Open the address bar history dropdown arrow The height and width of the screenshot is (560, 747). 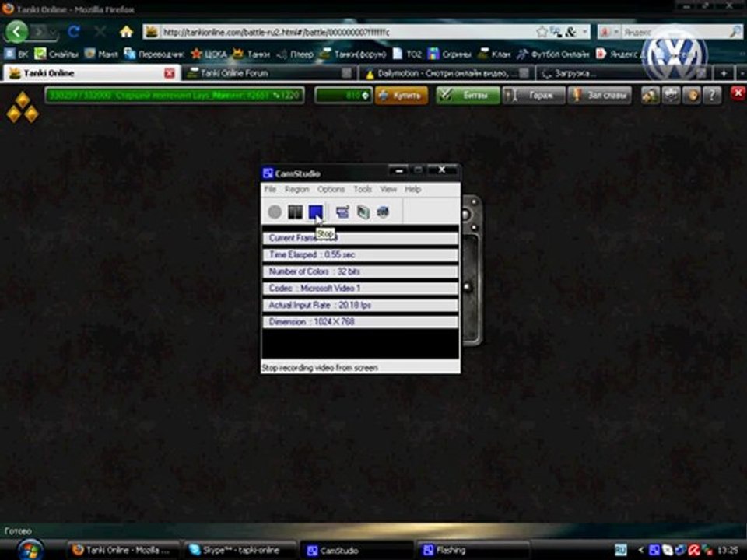coord(584,32)
